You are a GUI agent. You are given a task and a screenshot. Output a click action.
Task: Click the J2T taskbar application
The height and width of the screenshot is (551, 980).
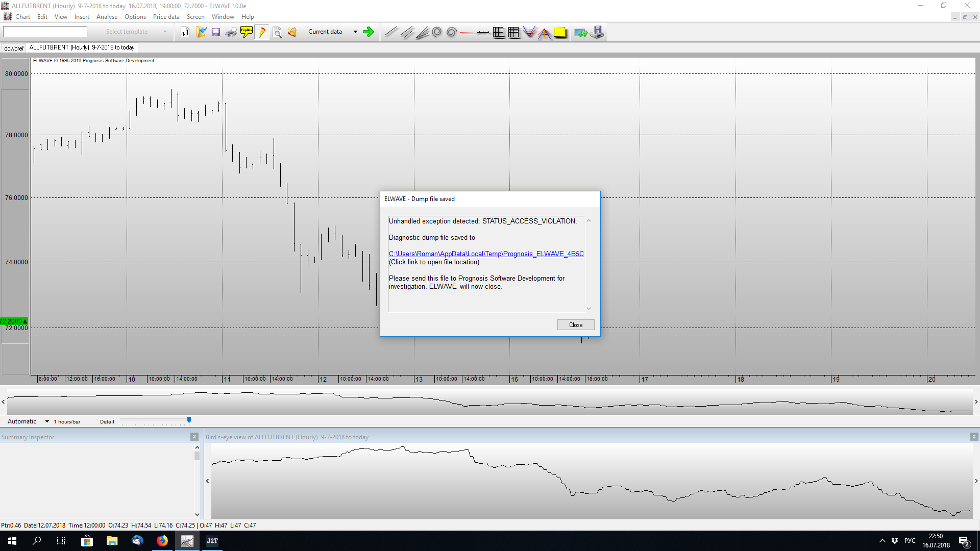click(212, 541)
